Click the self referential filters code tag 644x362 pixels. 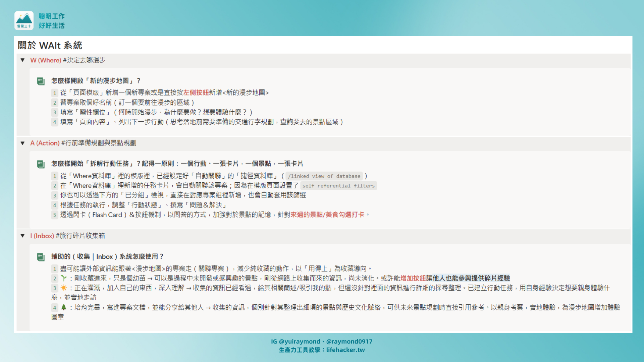[338, 186]
